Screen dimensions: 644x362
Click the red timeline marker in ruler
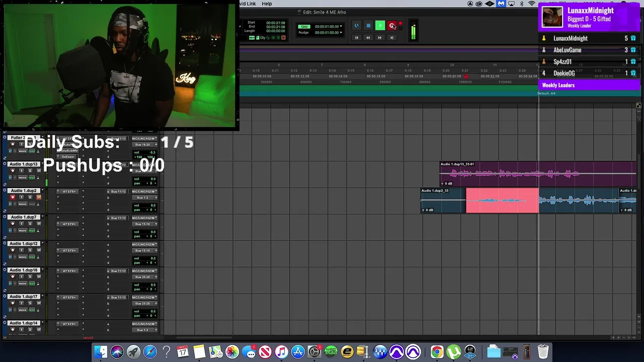tap(466, 76)
